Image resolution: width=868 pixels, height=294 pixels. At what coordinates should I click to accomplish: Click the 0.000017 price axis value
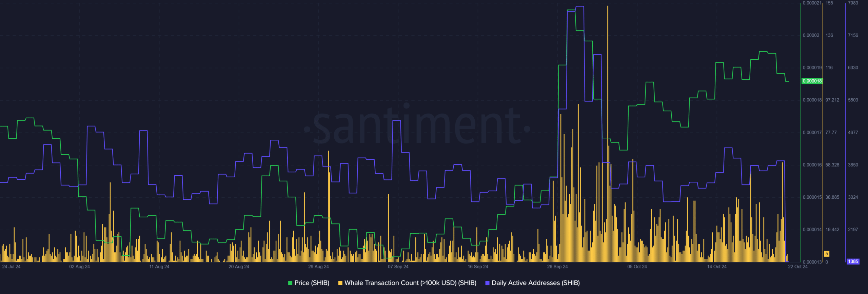(812, 133)
